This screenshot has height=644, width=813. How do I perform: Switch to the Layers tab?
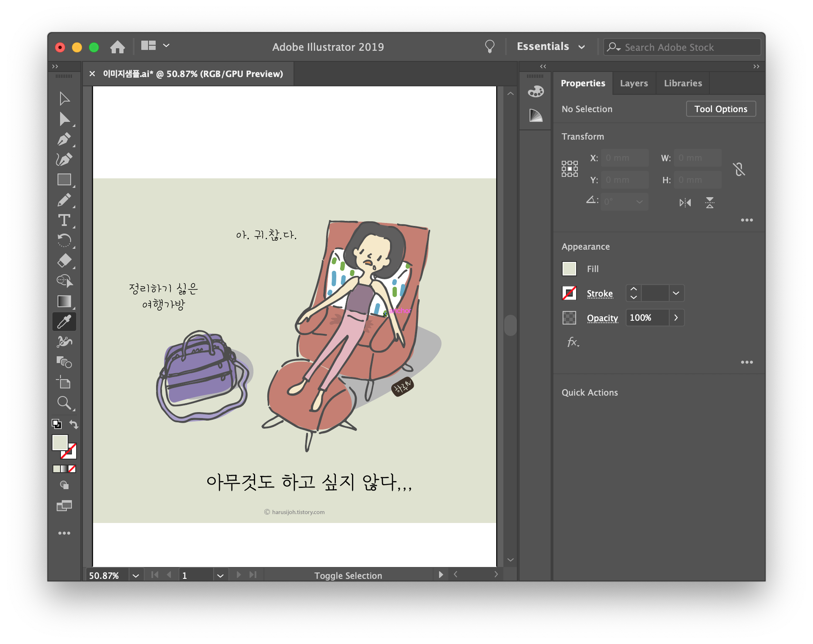point(634,83)
